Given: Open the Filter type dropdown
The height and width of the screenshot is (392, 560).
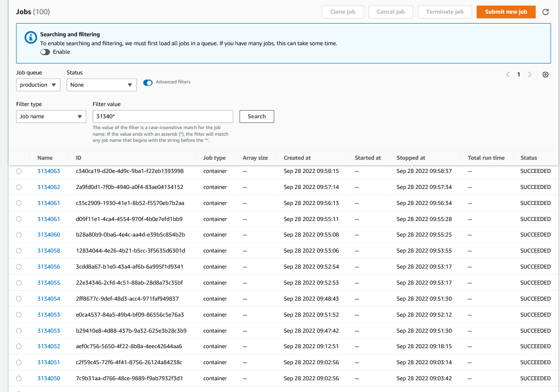Looking at the screenshot, I should tap(51, 116).
